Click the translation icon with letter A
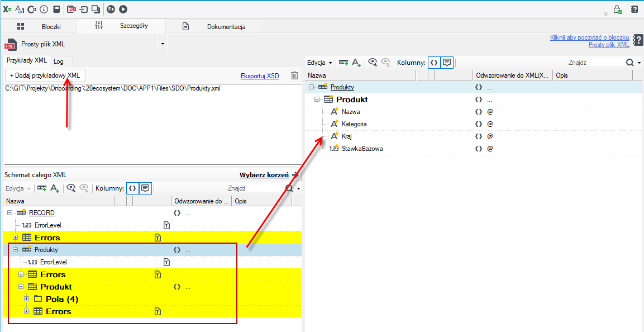The height and width of the screenshot is (332, 644). coord(20,8)
